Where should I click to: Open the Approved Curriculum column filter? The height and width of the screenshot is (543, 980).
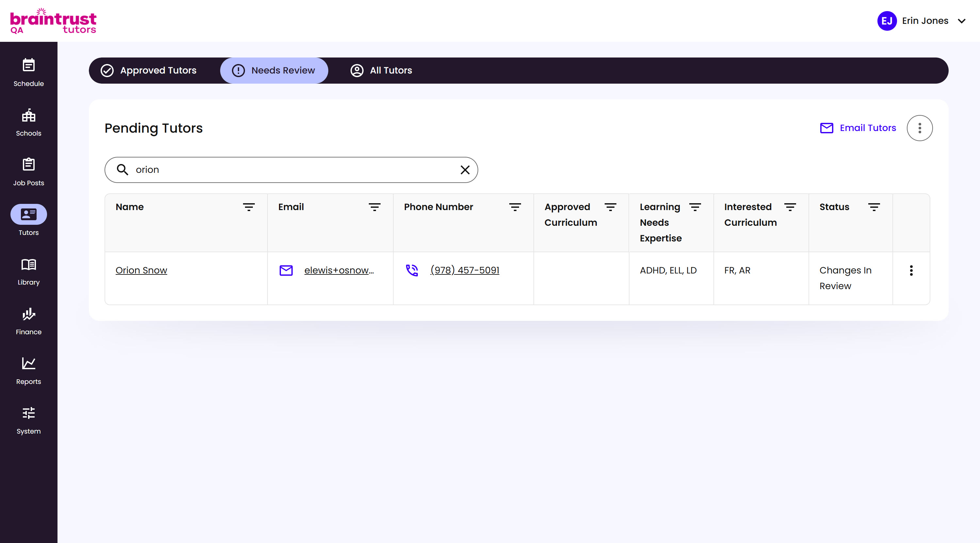pyautogui.click(x=610, y=207)
